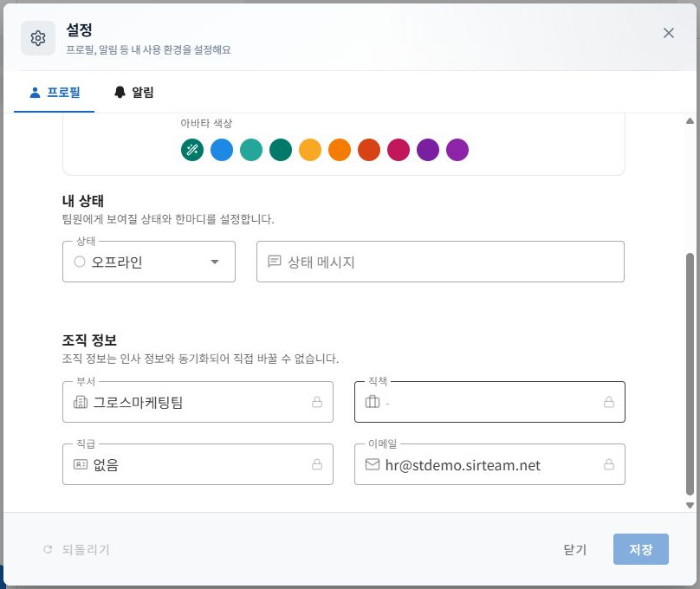The image size is (700, 589).
Task: Click the offline circle status icon
Action: click(80, 262)
